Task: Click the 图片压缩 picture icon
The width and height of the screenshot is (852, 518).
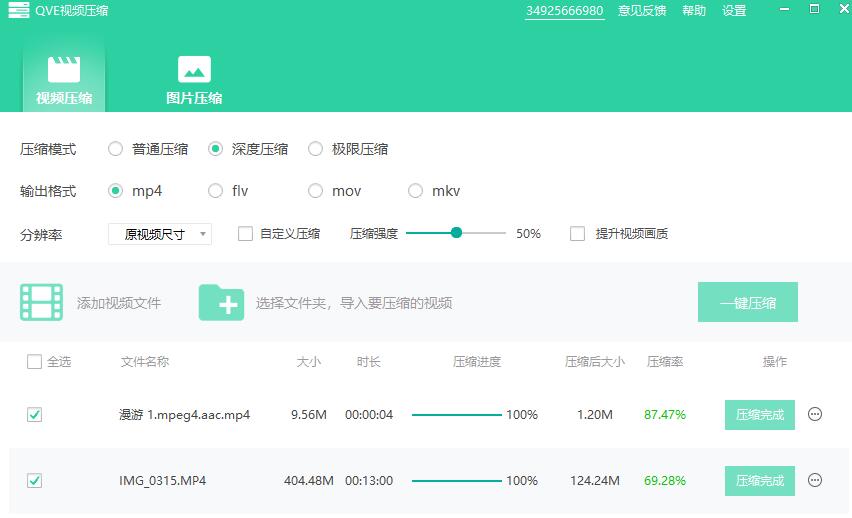Action: point(194,69)
